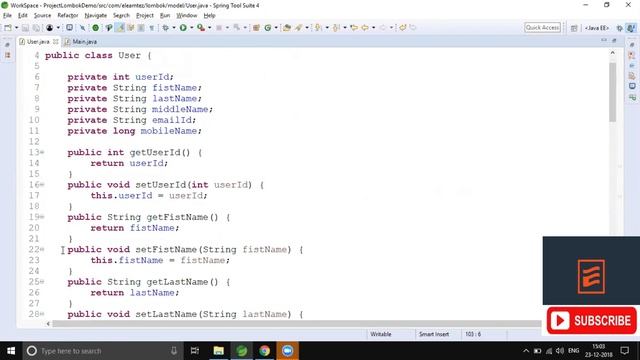Click the Previous Annotation icon
This screenshot has width=640, height=360.
[x=336, y=28]
